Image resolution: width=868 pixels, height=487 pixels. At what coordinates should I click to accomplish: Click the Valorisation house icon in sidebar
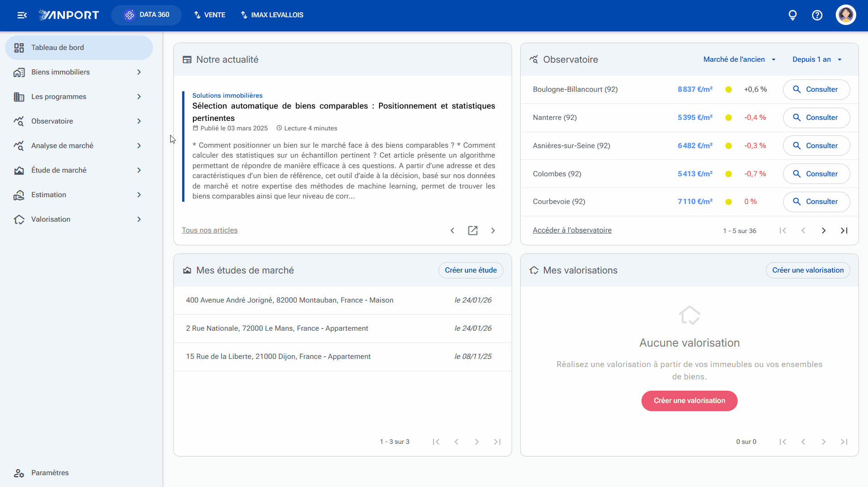coord(19,219)
